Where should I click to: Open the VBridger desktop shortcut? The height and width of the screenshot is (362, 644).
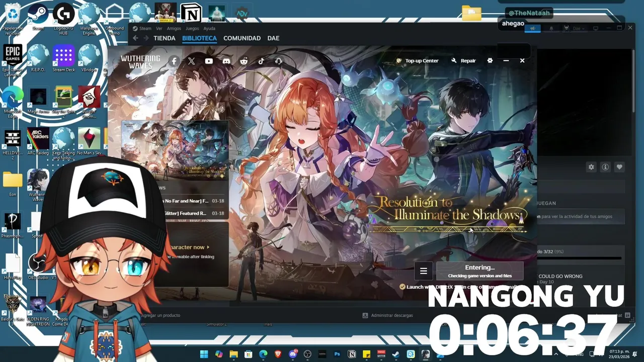coord(89,58)
